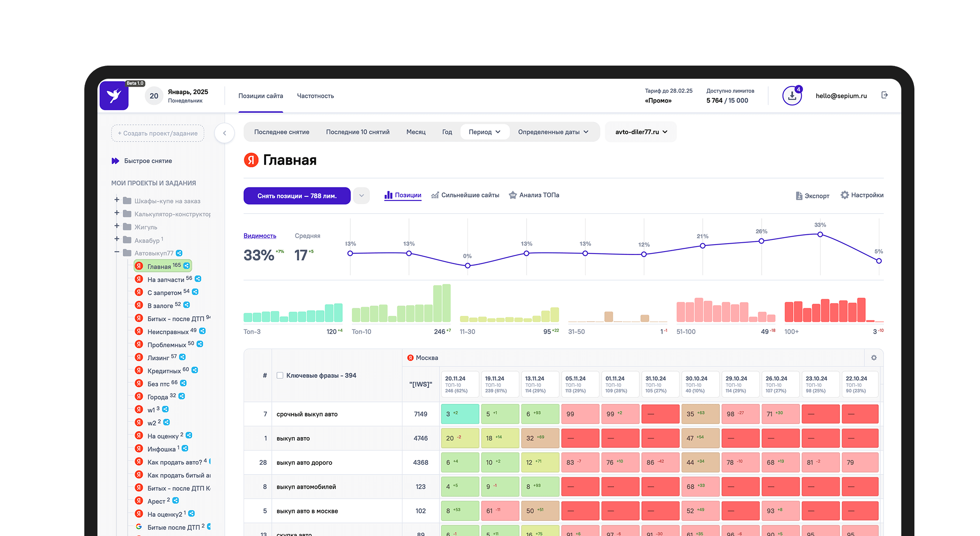
Task: Collapse the Автовыкуп77 folder
Action: pos(117,252)
